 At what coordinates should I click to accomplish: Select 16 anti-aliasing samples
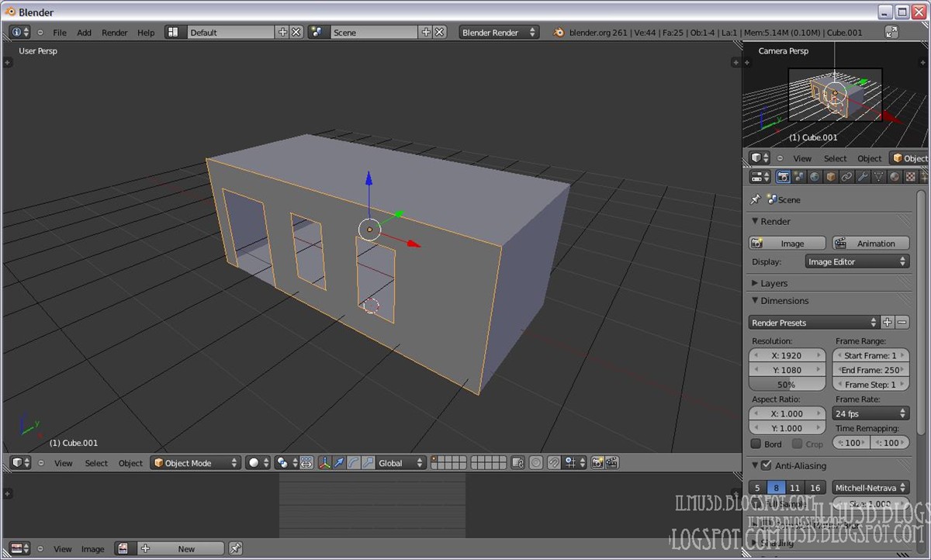815,488
